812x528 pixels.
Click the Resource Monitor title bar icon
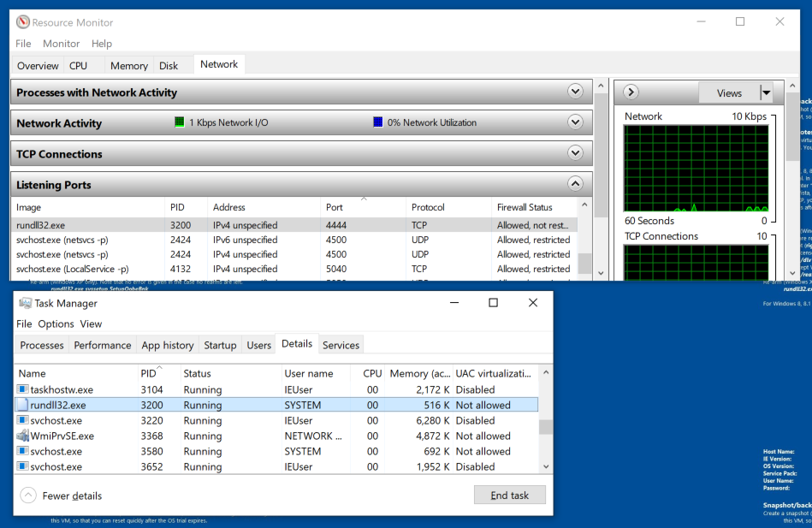click(23, 22)
